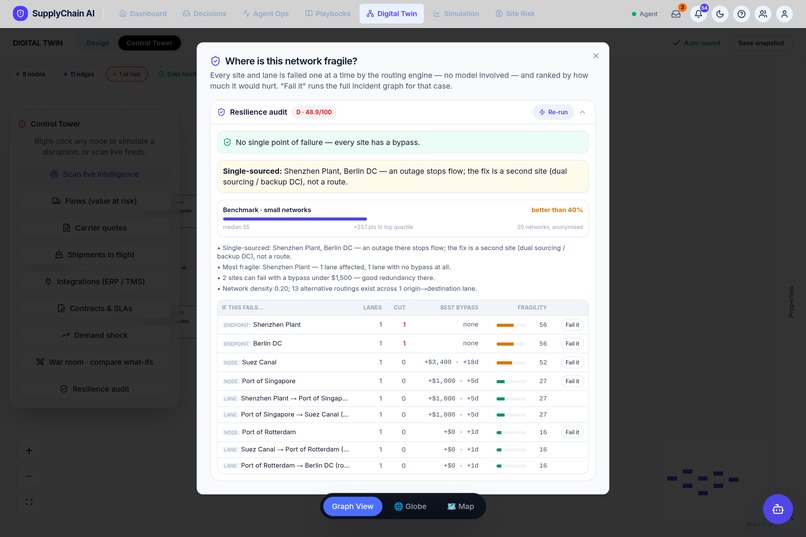
Task: Open Demand shock
Action: [x=95, y=335]
